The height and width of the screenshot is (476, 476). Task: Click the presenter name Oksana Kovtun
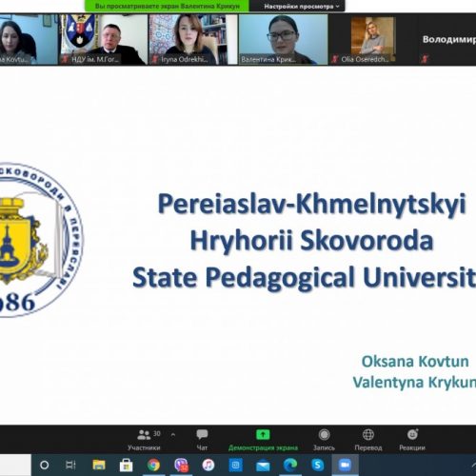tap(415, 362)
